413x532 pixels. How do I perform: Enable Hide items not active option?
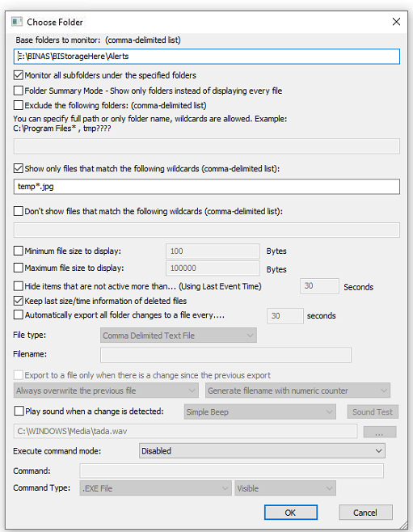19,286
